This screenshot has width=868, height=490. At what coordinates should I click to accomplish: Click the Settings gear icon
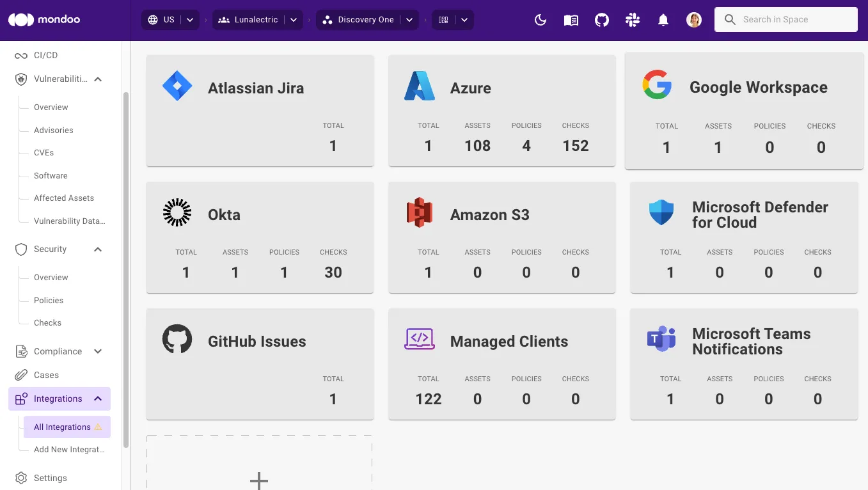coord(21,478)
